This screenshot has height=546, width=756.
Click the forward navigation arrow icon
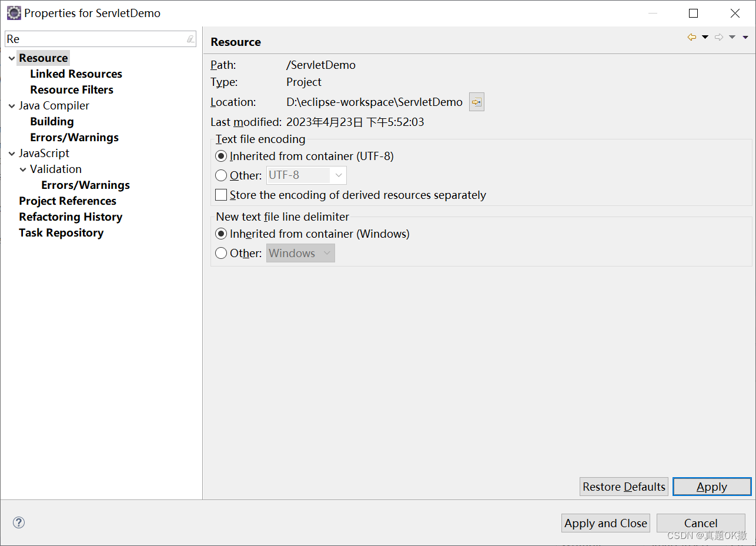point(719,37)
